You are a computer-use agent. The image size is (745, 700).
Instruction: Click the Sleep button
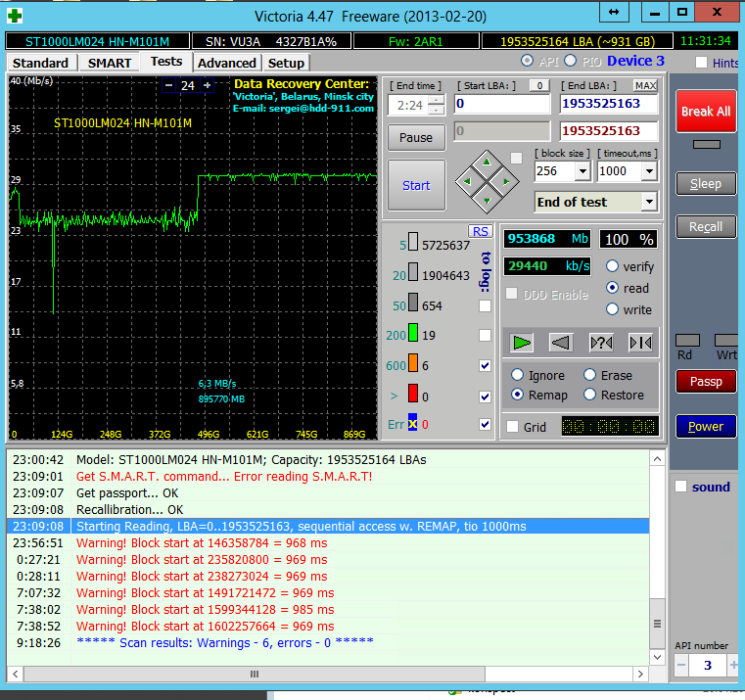(706, 183)
